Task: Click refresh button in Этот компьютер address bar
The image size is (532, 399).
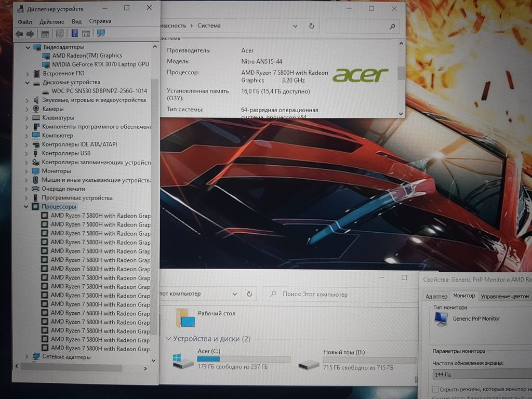Action: 249,294
